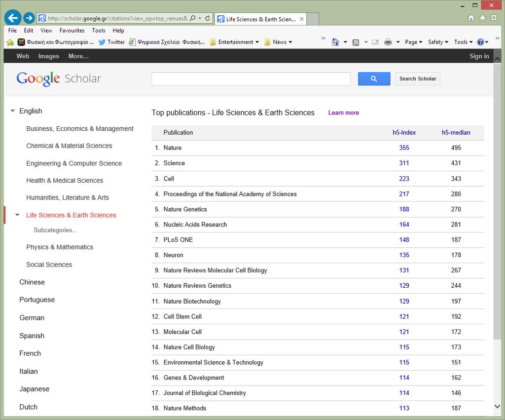Screen dimensions: 505x420
Task: Click the blue magnifier search button
Action: click(374, 79)
